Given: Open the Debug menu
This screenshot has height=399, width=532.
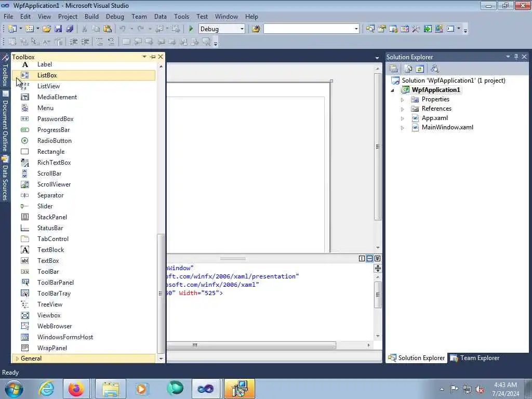Looking at the screenshot, I should click(x=115, y=16).
